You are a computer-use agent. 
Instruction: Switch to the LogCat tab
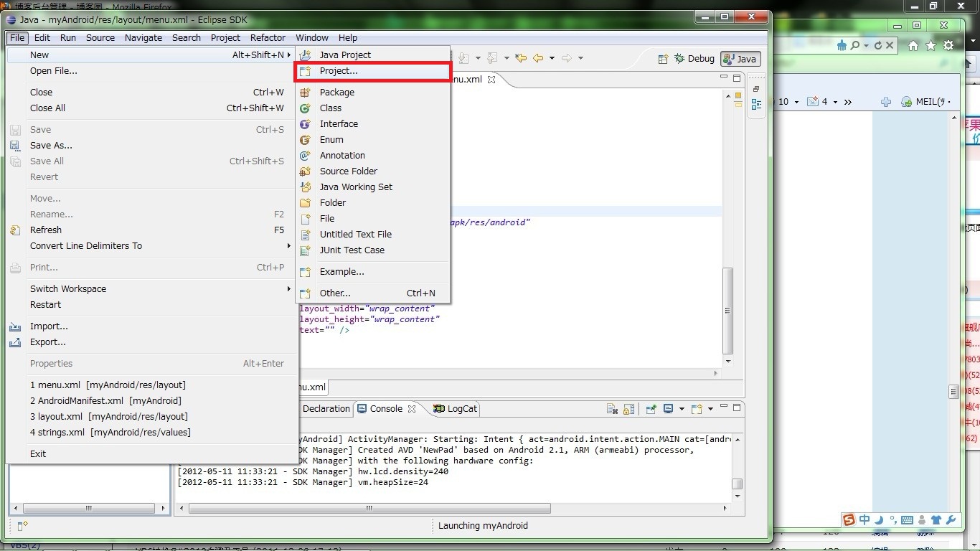456,408
